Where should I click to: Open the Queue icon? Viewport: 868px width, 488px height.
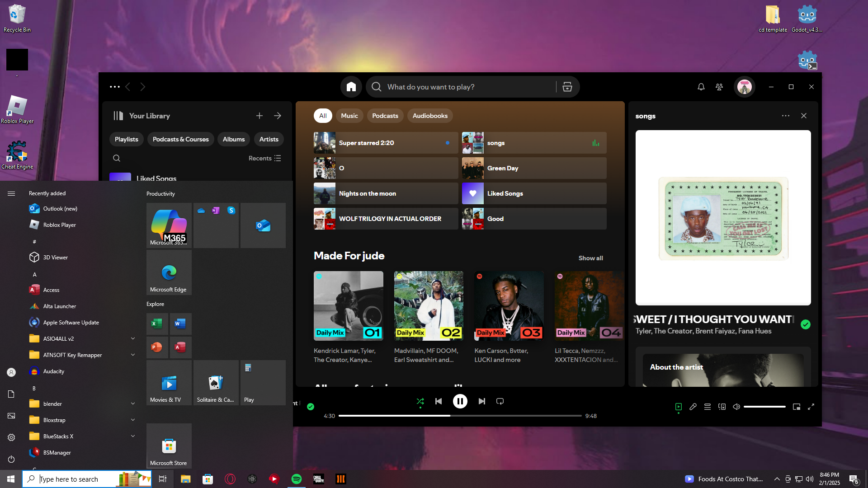tap(708, 407)
